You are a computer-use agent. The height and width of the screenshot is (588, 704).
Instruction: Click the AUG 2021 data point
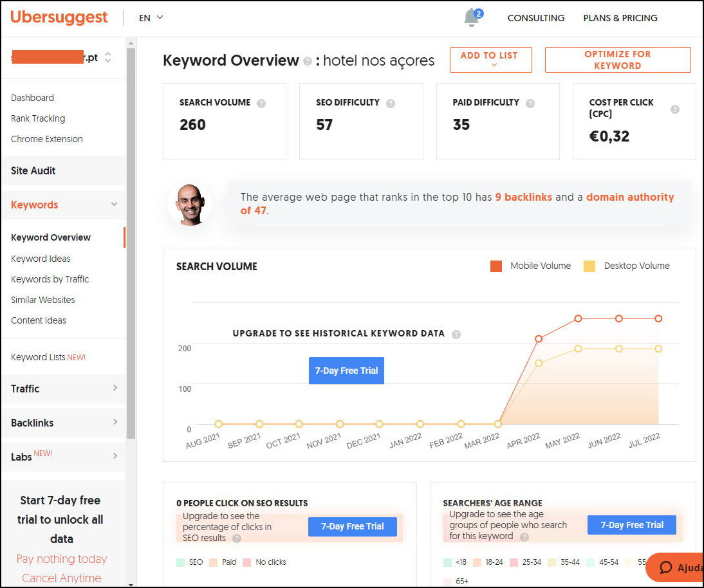(219, 424)
